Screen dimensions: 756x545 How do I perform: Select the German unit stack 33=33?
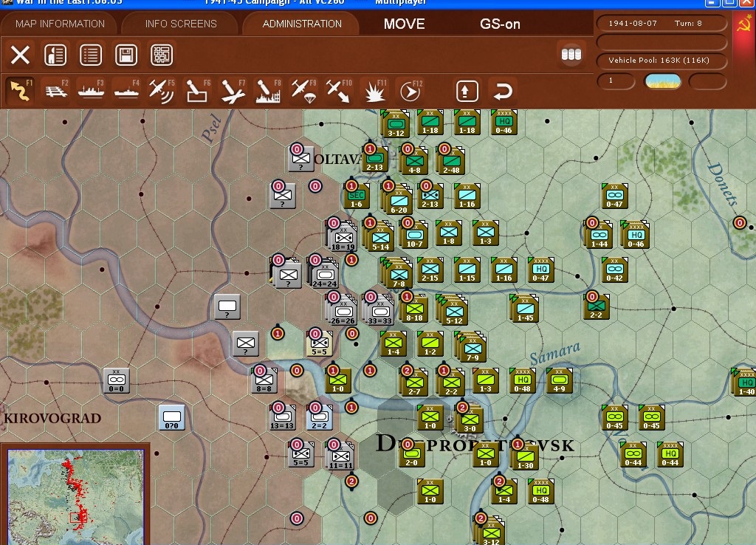point(380,311)
